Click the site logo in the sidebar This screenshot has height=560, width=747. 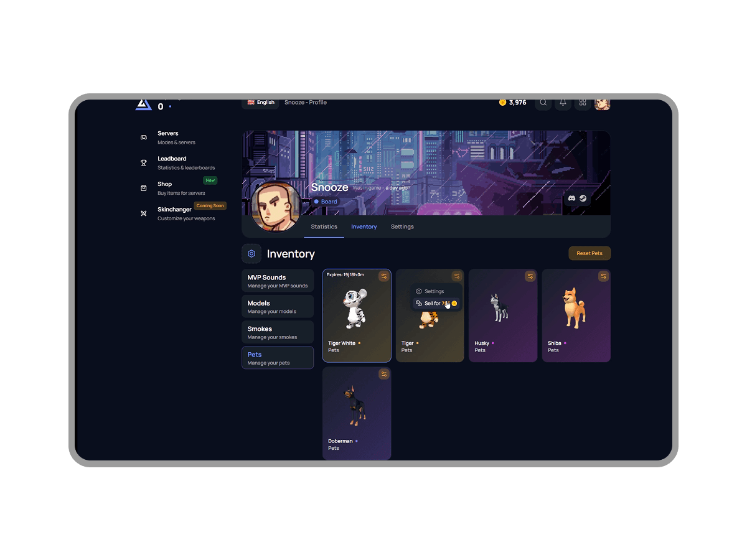coord(143,105)
